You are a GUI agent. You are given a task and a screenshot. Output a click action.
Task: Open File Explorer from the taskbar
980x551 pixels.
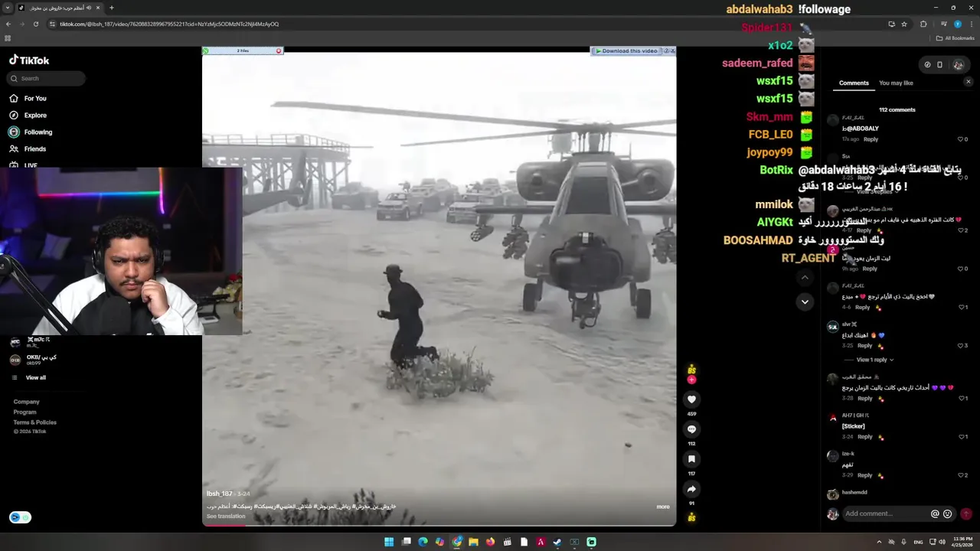473,542
